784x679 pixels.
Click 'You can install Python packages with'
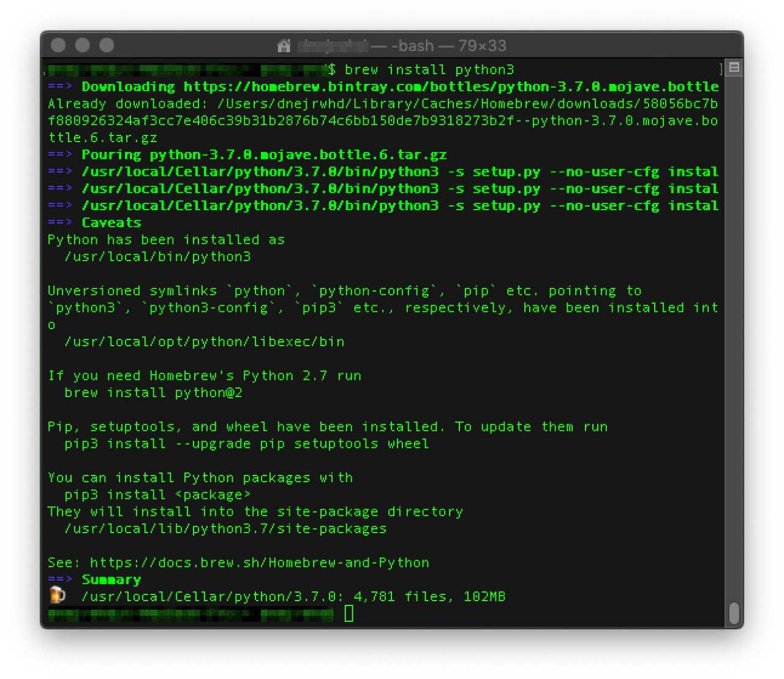click(200, 477)
